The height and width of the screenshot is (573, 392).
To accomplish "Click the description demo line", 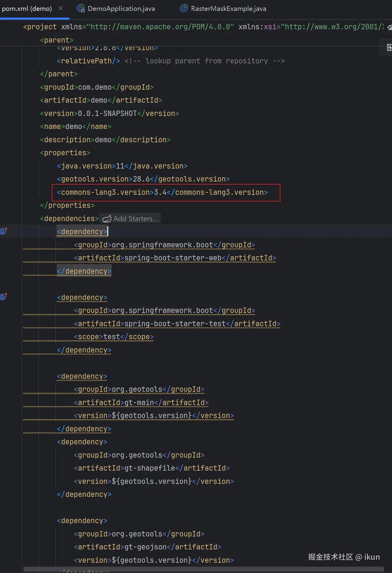I will tap(105, 140).
